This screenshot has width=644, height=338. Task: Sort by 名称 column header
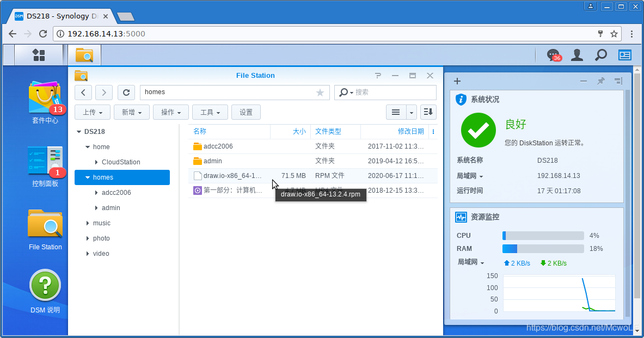click(x=229, y=131)
